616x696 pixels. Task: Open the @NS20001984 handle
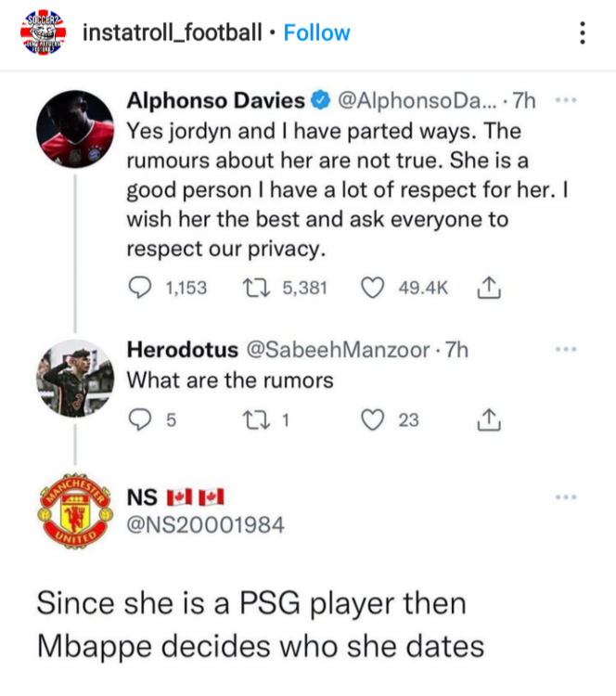[205, 525]
